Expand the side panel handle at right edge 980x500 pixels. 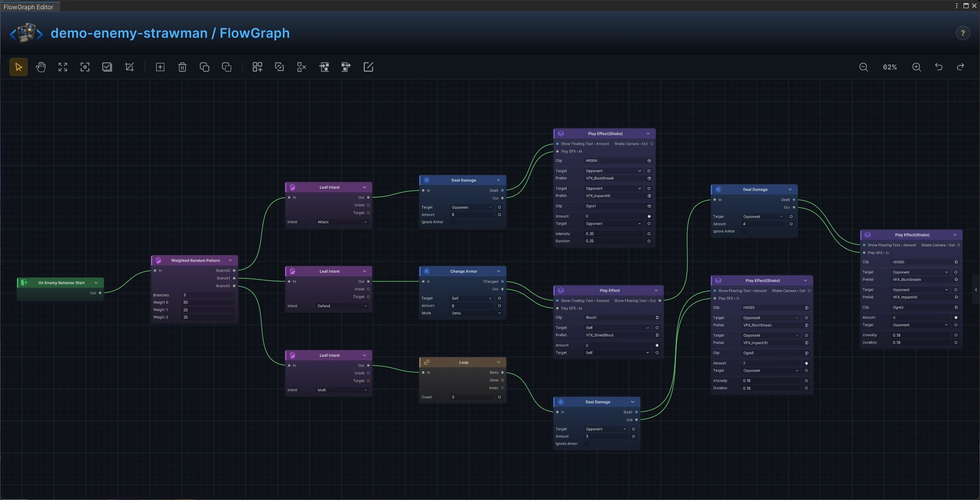976,290
